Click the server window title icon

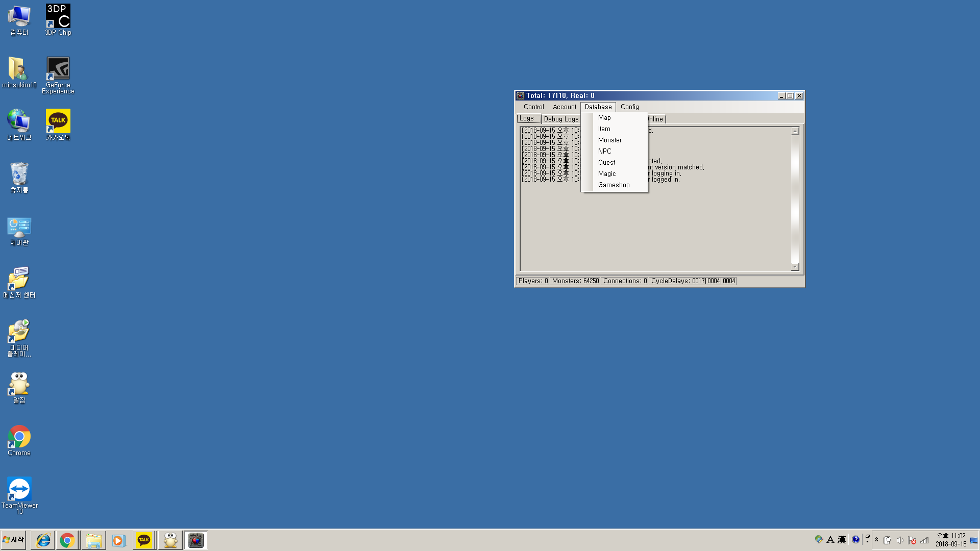(520, 96)
